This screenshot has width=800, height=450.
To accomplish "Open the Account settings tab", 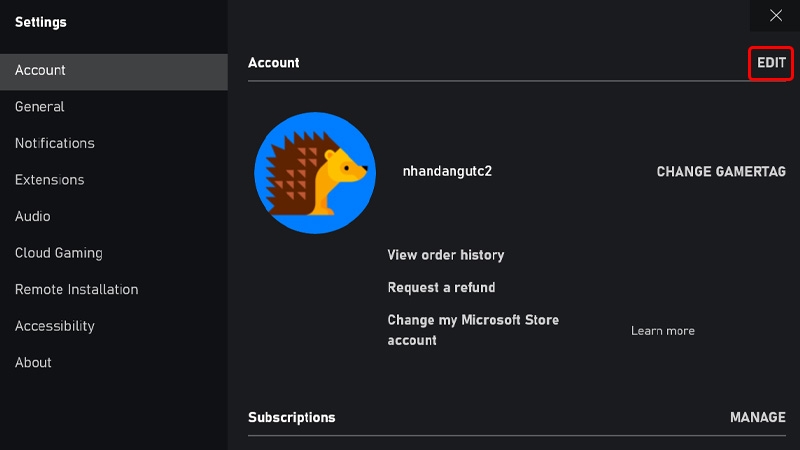I will pyautogui.click(x=114, y=70).
